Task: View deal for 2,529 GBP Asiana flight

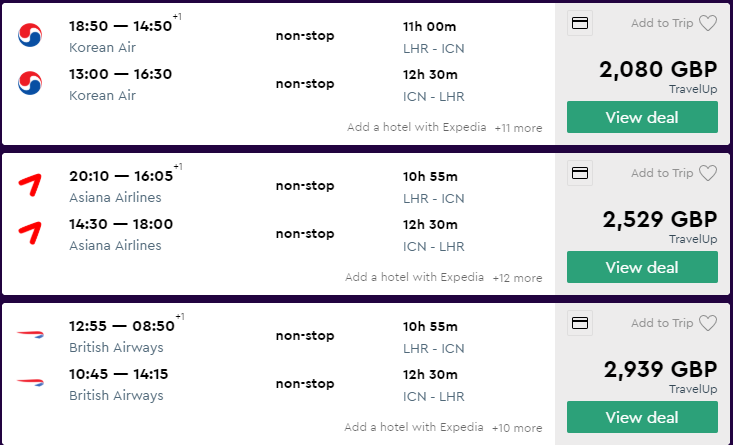Action: pyautogui.click(x=642, y=267)
